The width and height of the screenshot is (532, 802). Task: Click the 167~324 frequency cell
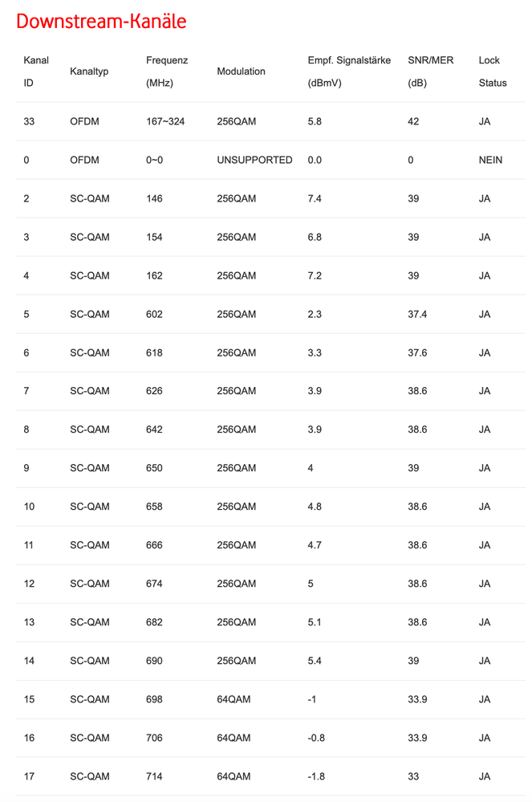tap(165, 121)
